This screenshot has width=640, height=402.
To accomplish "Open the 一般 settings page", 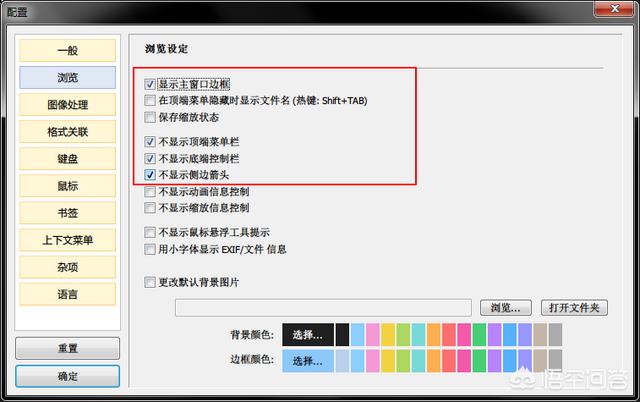I will [x=67, y=50].
